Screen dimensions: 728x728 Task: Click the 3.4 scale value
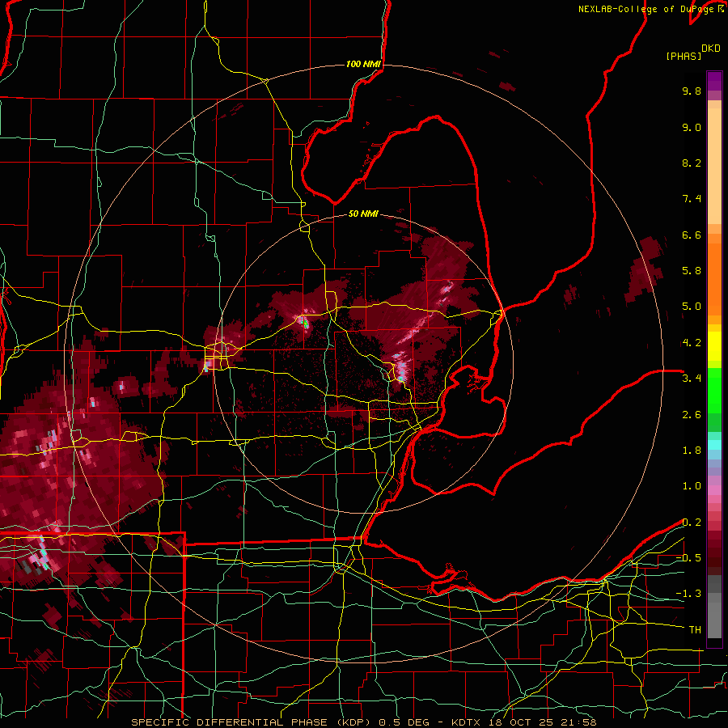coord(692,379)
